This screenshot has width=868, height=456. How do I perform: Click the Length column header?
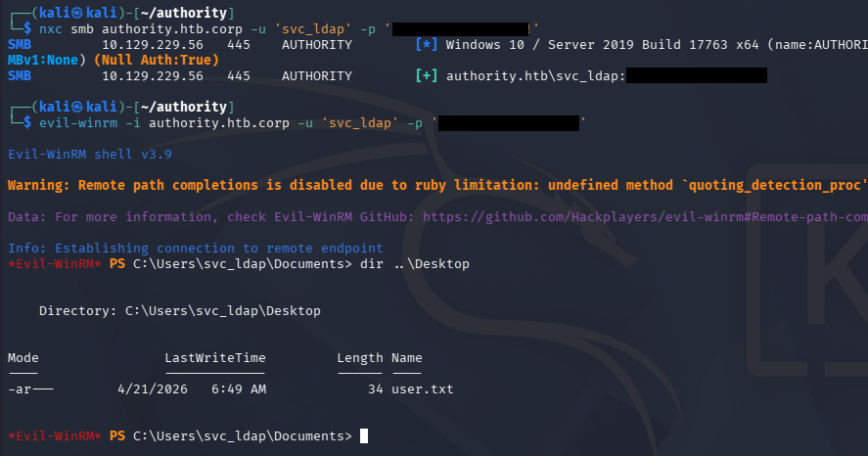360,358
